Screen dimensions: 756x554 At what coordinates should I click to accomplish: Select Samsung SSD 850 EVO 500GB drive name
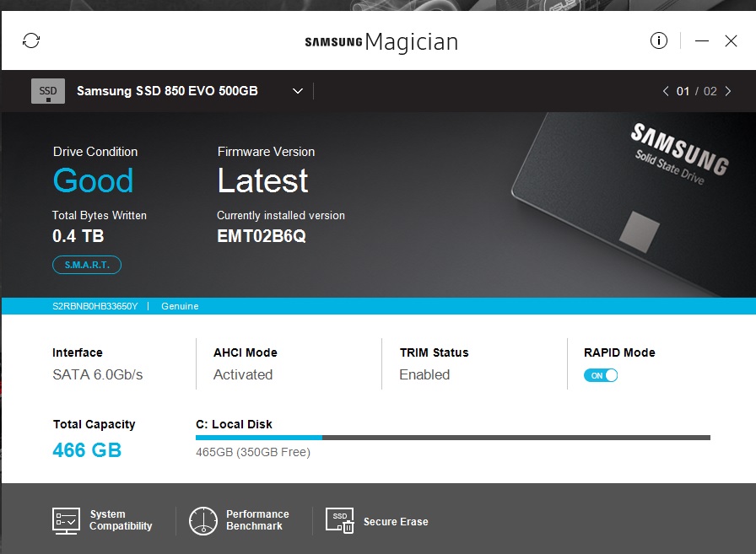point(167,91)
